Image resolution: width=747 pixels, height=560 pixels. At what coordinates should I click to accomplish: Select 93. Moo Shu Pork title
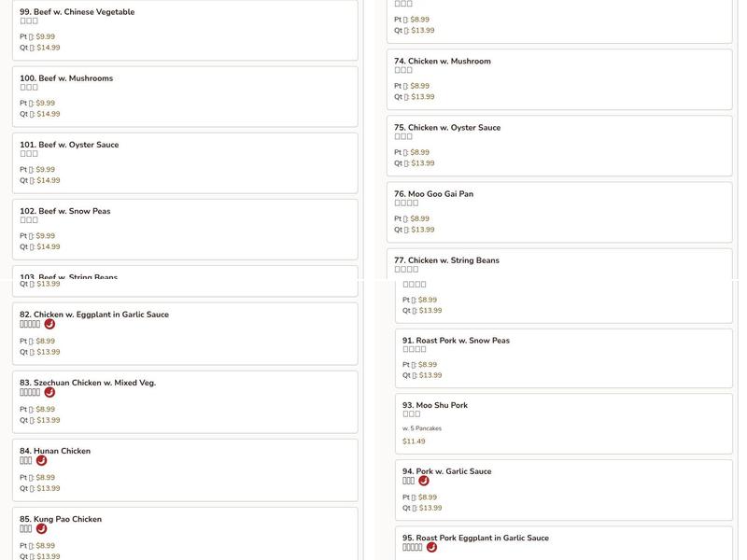(x=435, y=406)
